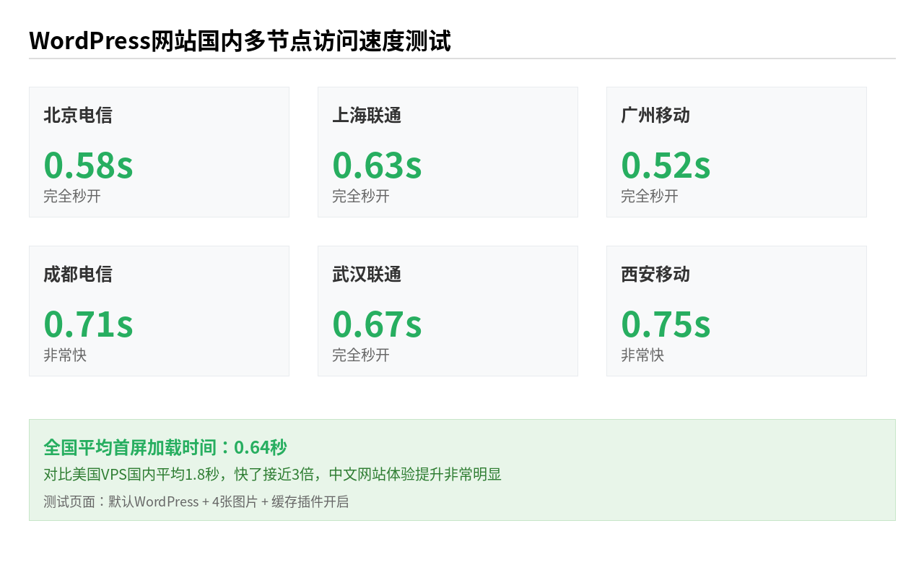Select the 成都电信 node label
924x578 pixels.
(78, 275)
